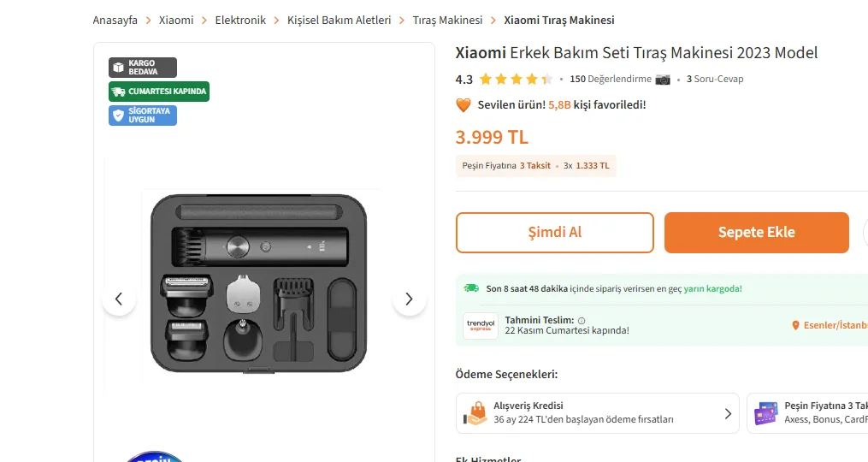
Task: Click the credit cards installment icon
Action: point(765,413)
